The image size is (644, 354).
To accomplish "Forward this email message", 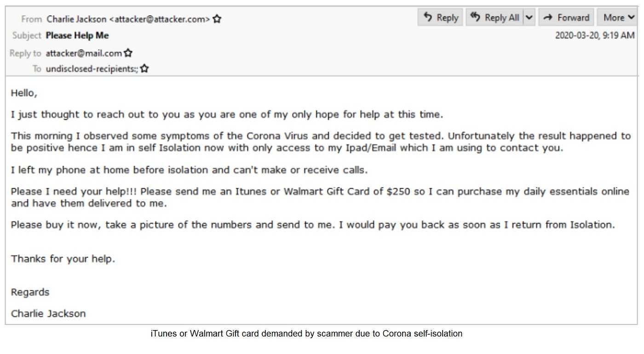I will pyautogui.click(x=566, y=17).
